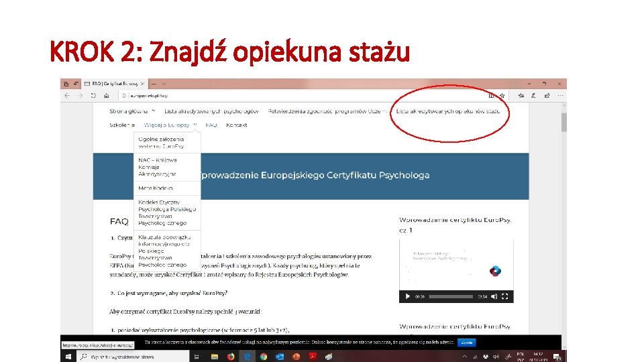Open Edge settings and more menu

pos(560,96)
